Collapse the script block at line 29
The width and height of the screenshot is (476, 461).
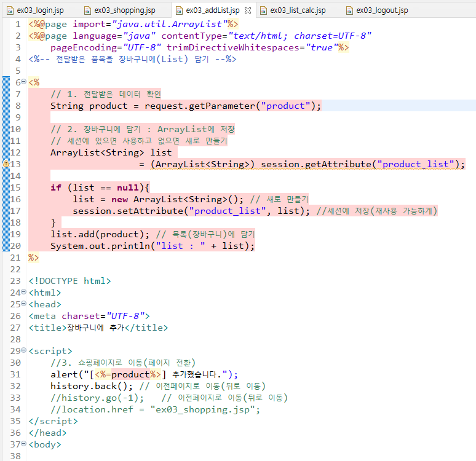[x=24, y=350]
